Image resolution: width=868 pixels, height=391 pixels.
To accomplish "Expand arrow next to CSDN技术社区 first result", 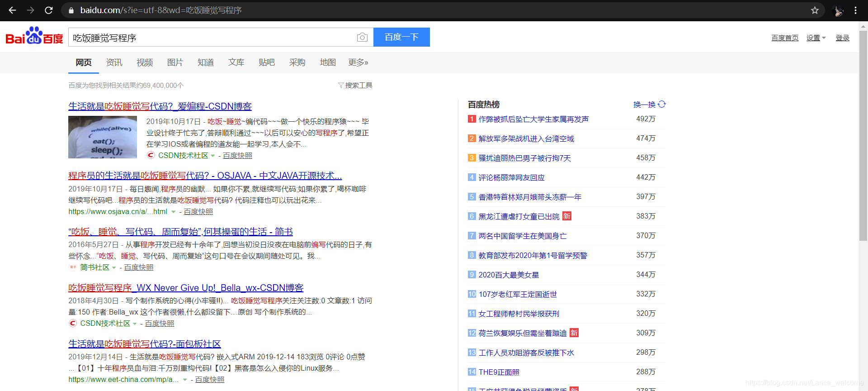I will point(213,156).
